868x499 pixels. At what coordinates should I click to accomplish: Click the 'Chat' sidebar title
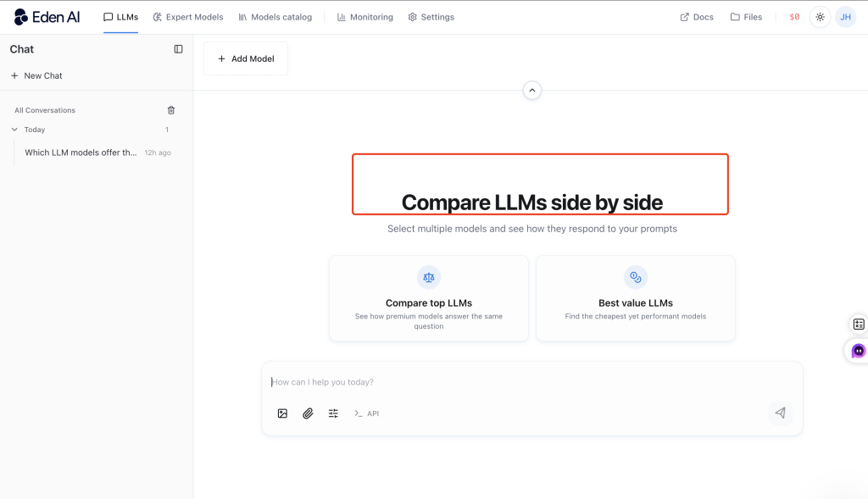coord(21,49)
